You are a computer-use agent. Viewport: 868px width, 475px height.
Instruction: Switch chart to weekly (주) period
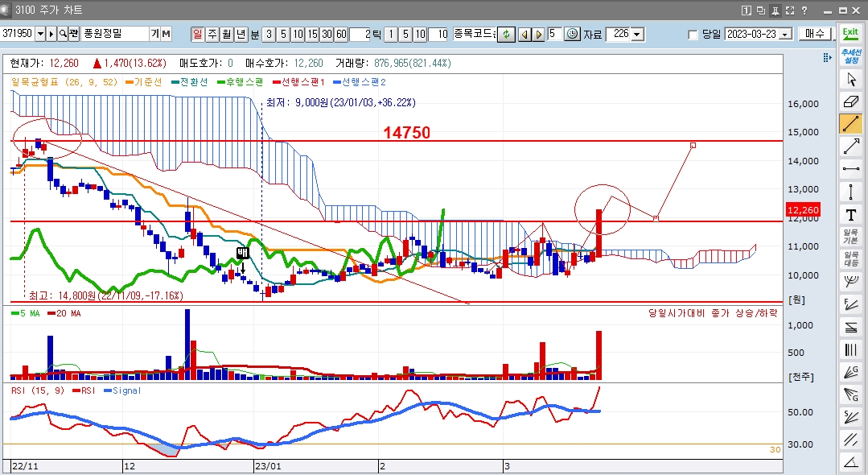[x=212, y=34]
